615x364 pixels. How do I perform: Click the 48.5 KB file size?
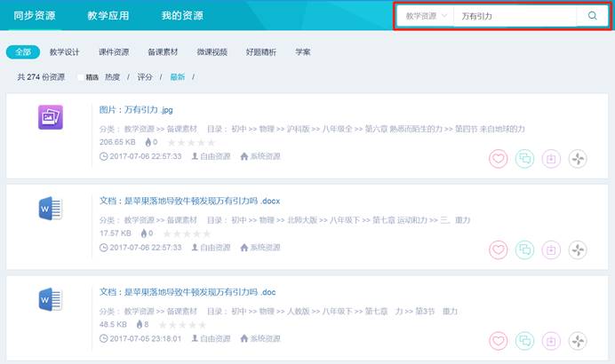pyautogui.click(x=113, y=325)
